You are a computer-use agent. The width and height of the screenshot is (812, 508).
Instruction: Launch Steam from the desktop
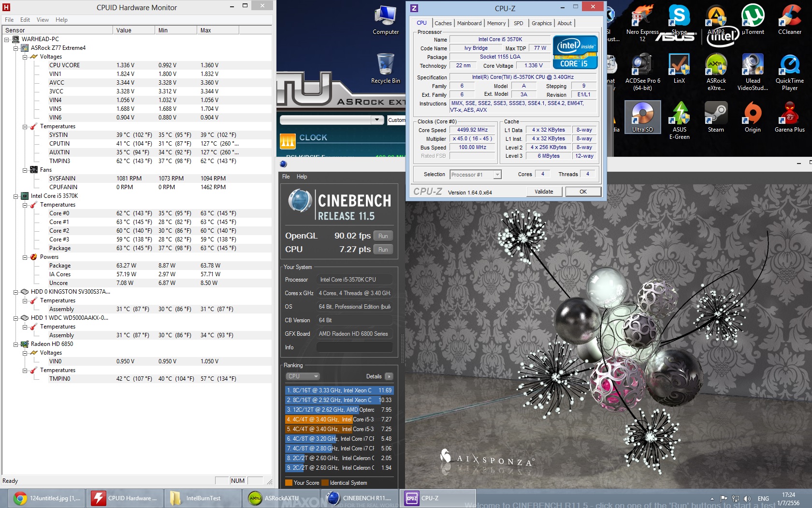(716, 117)
